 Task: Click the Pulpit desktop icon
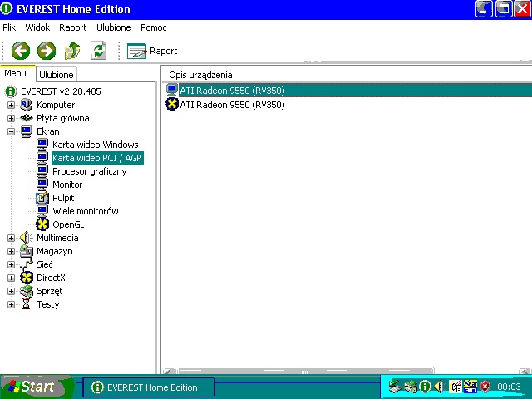(x=42, y=198)
